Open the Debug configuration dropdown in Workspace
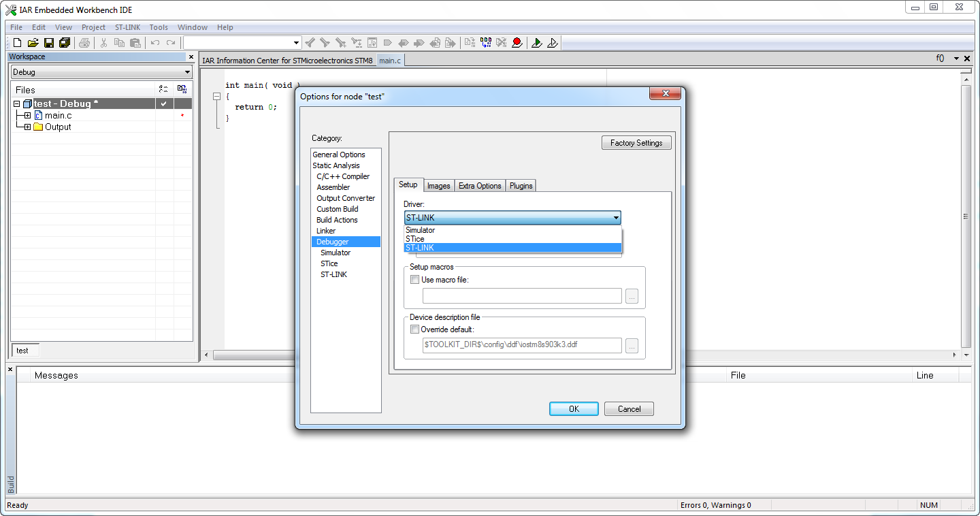This screenshot has width=980, height=516. coord(101,72)
